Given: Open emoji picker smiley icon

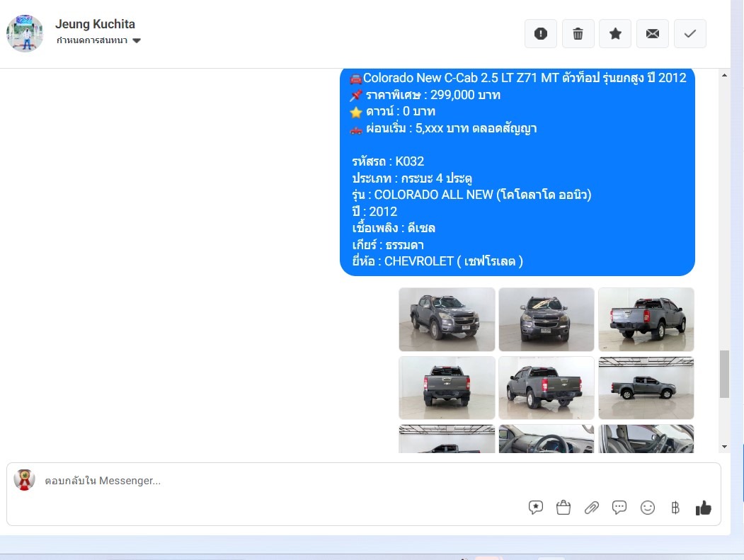Looking at the screenshot, I should (647, 508).
